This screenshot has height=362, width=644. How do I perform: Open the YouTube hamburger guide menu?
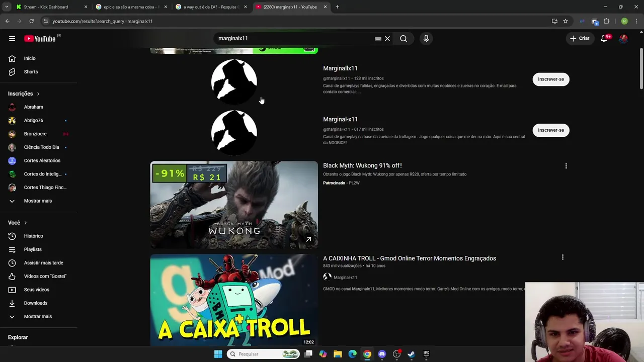click(x=12, y=38)
